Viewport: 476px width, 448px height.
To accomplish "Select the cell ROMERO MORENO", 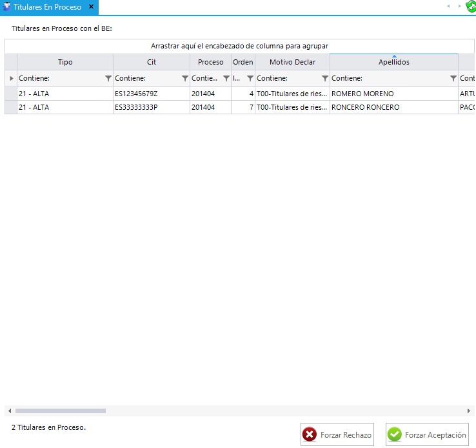I will (x=393, y=94).
